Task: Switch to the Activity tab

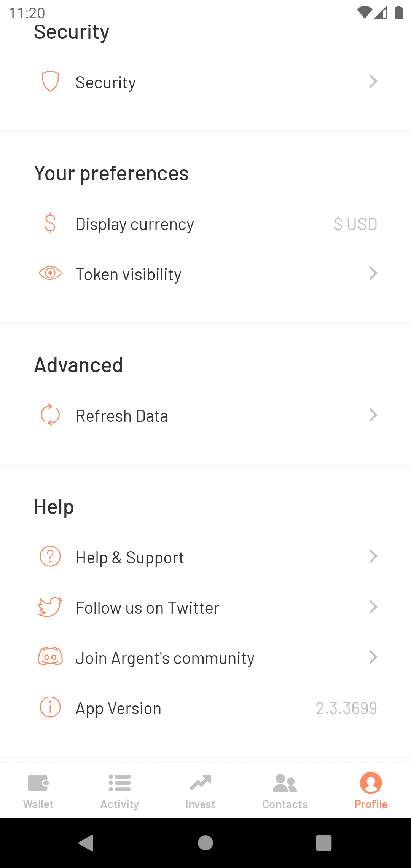Action: tap(120, 790)
